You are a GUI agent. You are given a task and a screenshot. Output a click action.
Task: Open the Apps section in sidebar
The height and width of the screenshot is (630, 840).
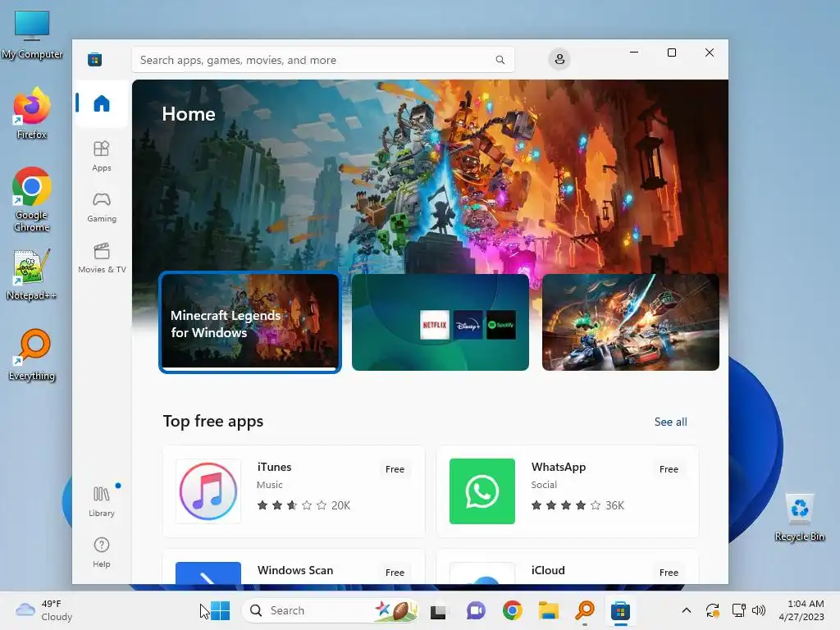(101, 156)
